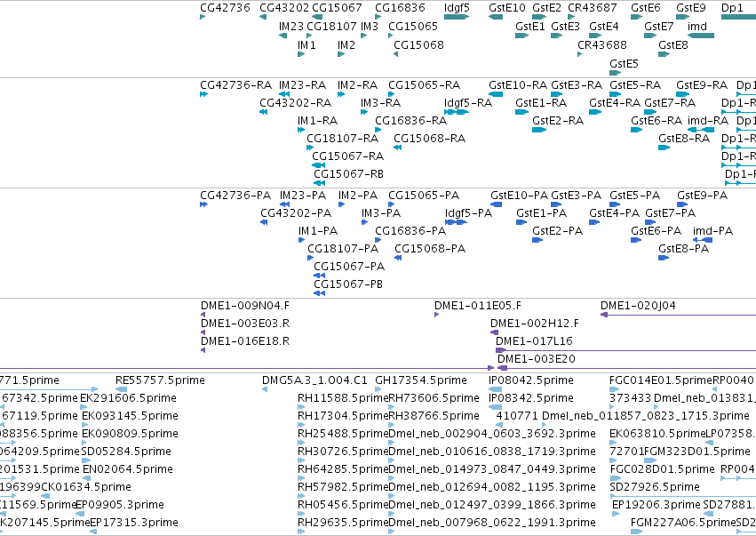The height and width of the screenshot is (536, 756).
Task: Click the DME1-017L16 clone label
Action: tap(534, 341)
